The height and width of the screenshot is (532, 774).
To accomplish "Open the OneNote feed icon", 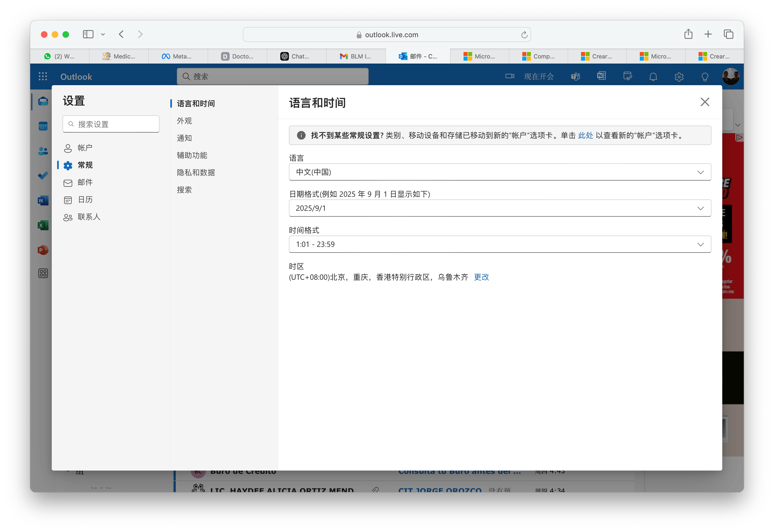I will point(601,76).
